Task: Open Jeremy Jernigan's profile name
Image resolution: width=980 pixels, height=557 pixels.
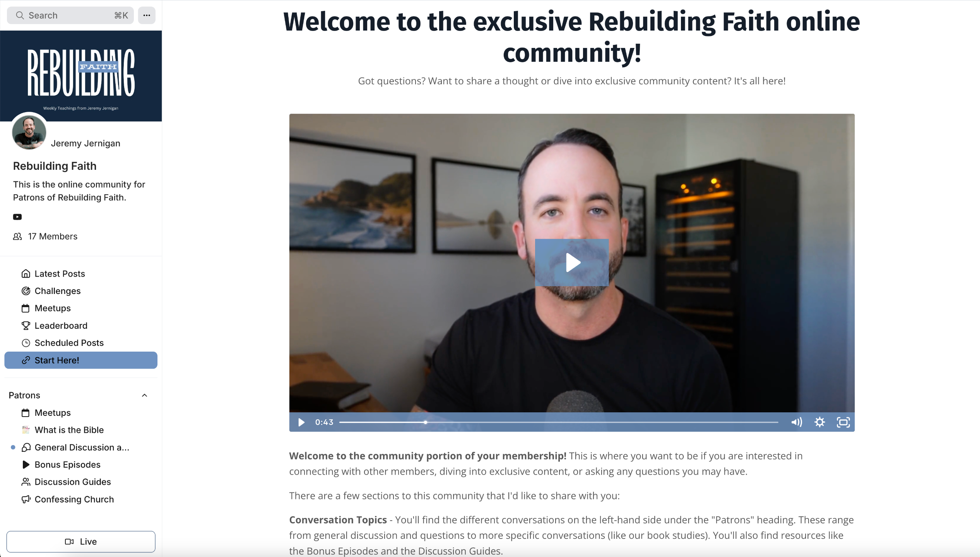Action: coord(86,144)
